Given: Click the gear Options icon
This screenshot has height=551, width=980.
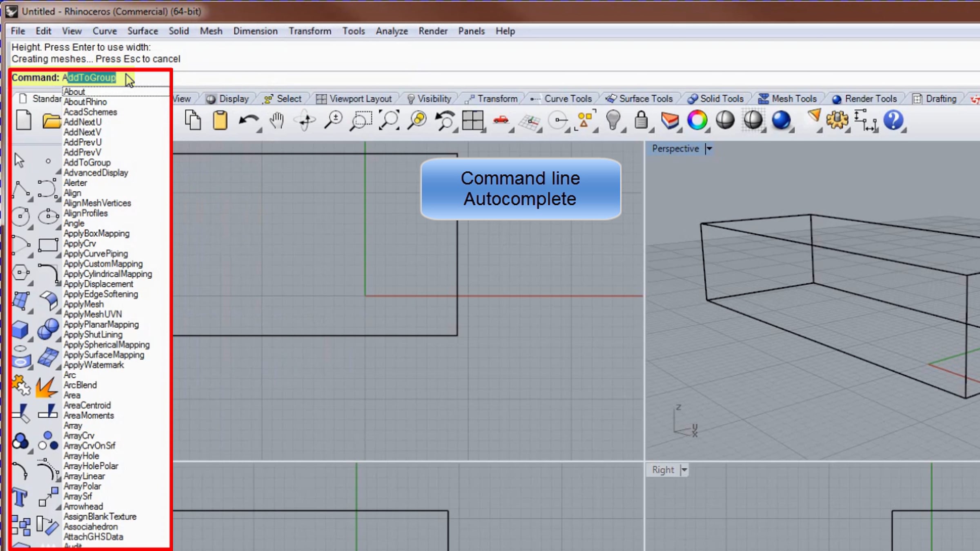Looking at the screenshot, I should click(x=837, y=120).
